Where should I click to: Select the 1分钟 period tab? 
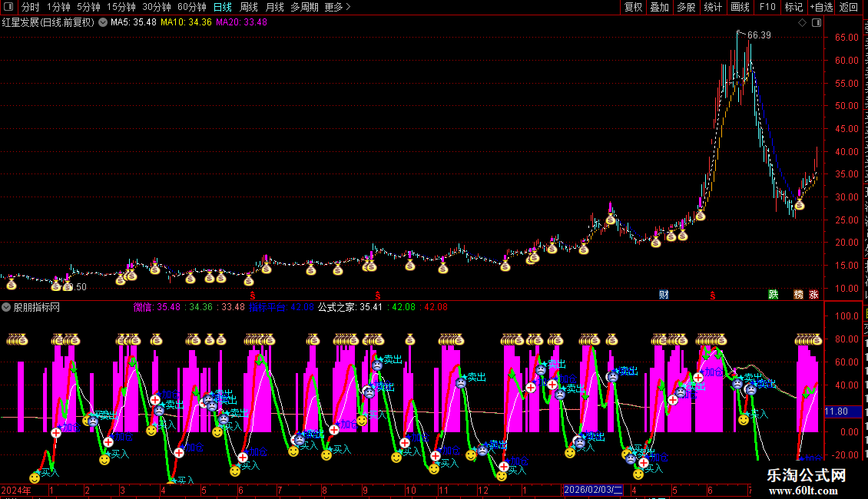coord(58,7)
